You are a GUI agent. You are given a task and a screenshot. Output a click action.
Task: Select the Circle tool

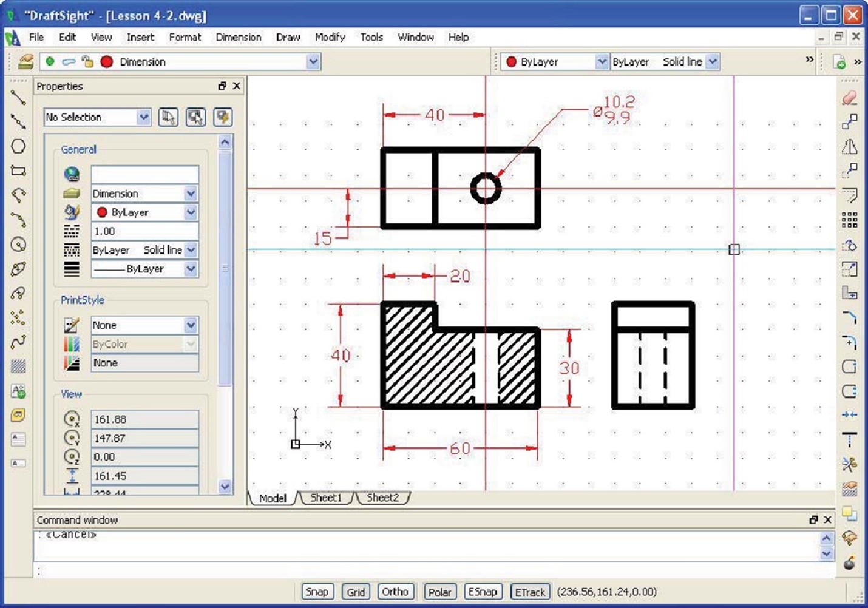17,245
